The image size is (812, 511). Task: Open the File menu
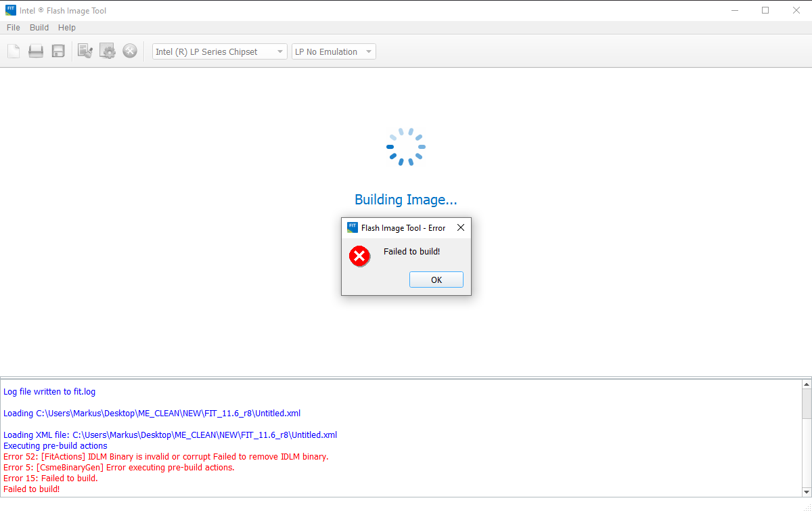click(x=14, y=28)
